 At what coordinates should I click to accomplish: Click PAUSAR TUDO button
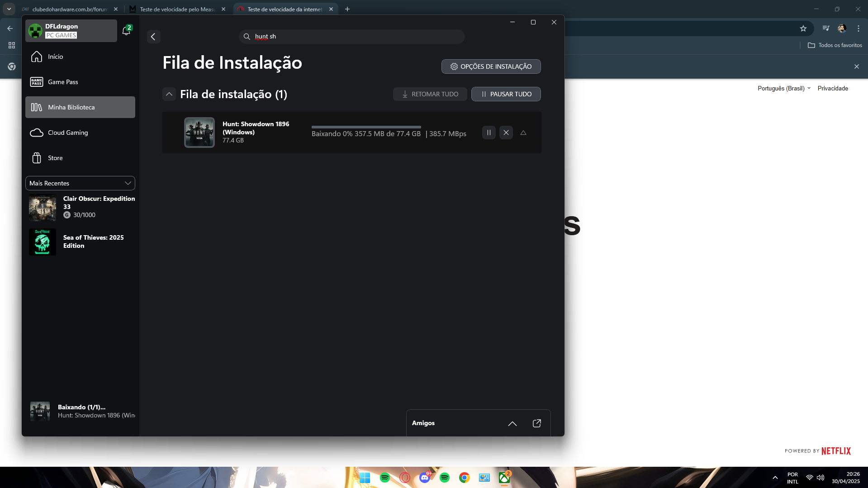(506, 94)
